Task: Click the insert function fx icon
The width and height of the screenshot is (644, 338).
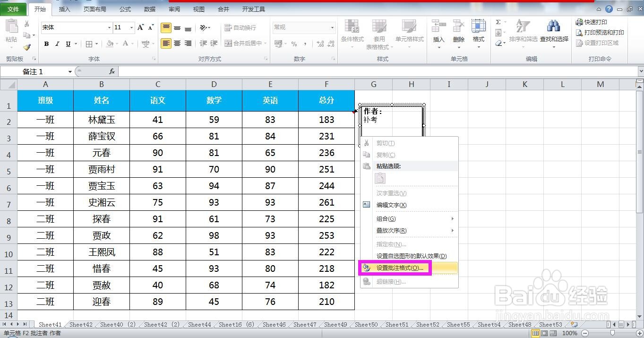Action: click(x=112, y=71)
